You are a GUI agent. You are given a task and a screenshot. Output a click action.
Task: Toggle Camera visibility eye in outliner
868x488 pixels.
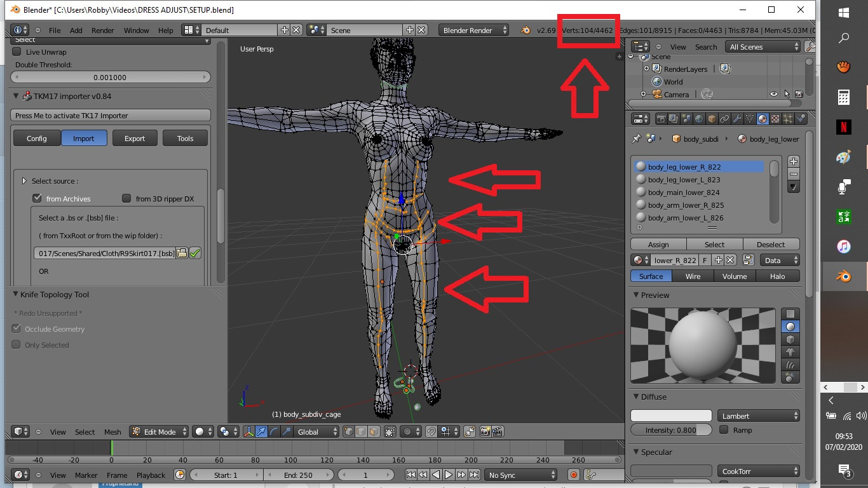point(774,94)
